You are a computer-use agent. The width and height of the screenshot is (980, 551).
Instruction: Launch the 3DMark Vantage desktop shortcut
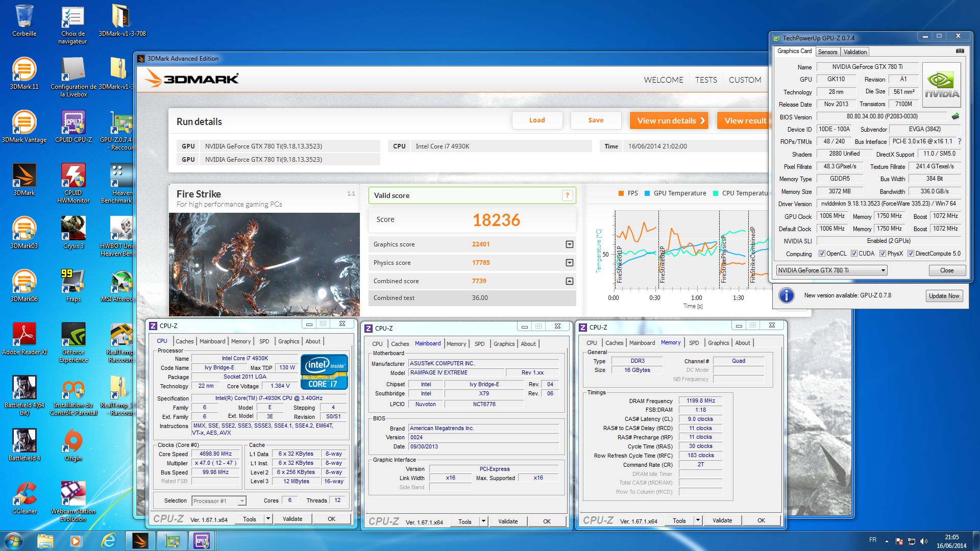24,127
